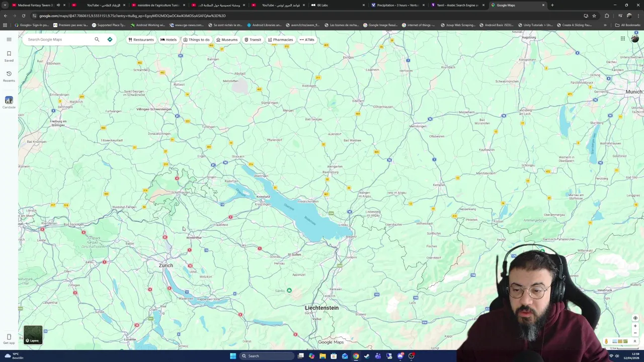Open the Recents panel

[9, 76]
